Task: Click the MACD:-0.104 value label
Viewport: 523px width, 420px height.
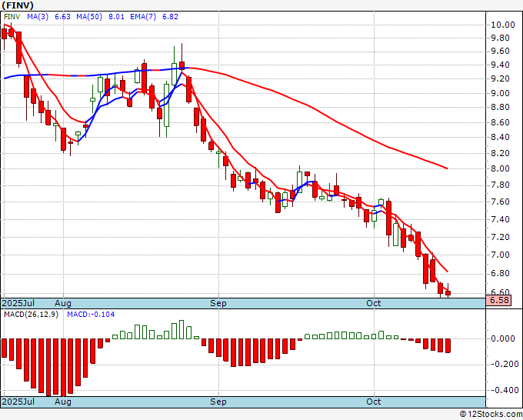Action: (91, 315)
